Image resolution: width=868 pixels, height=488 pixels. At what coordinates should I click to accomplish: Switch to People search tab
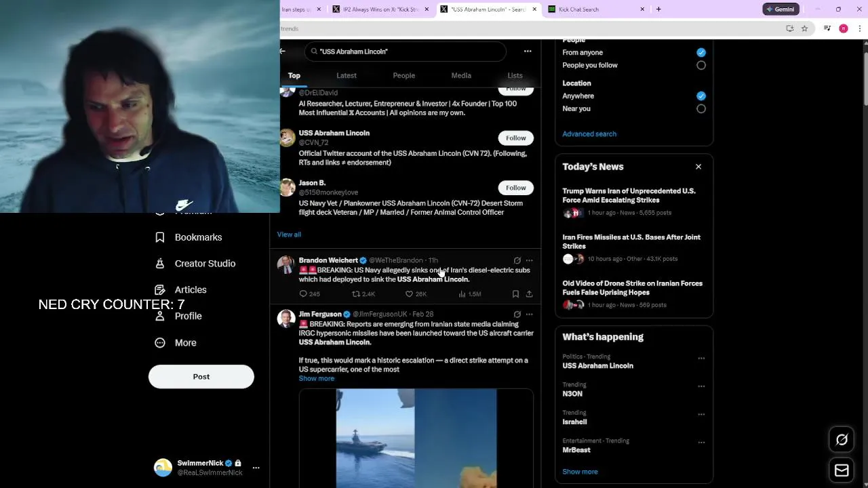404,75
